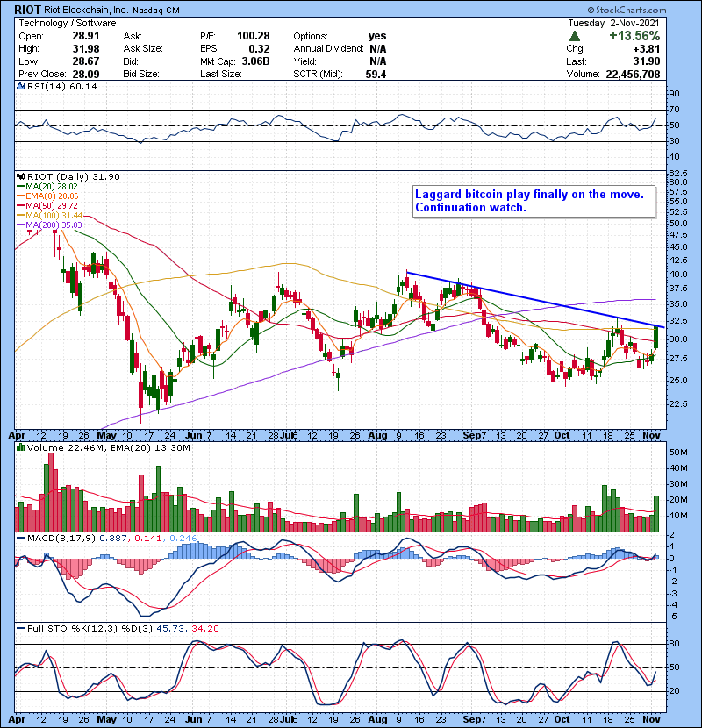The height and width of the screenshot is (728, 702).
Task: Select the EPS value 0.32
Action: point(259,49)
